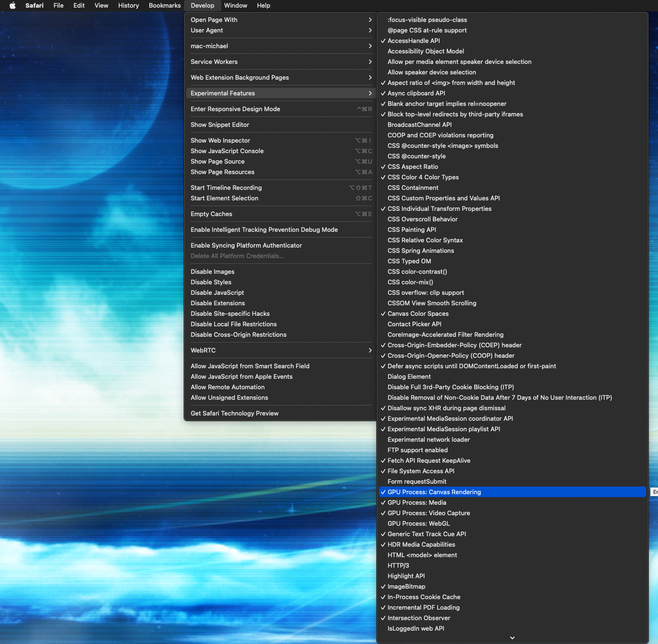Choose Enable Syncing Platform Authenticator
Image resolution: width=658 pixels, height=644 pixels.
tap(280, 245)
